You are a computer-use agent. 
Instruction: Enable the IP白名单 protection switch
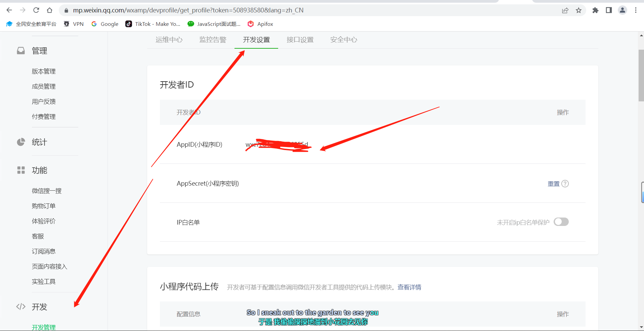[561, 222]
